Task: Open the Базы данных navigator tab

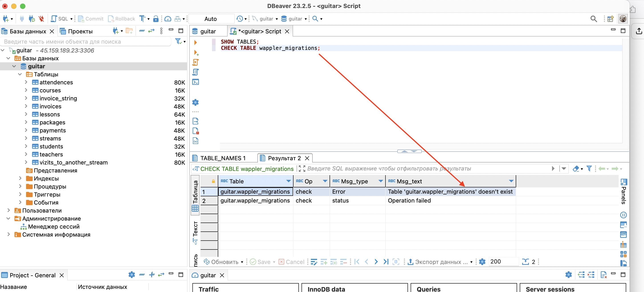Action: click(28, 31)
